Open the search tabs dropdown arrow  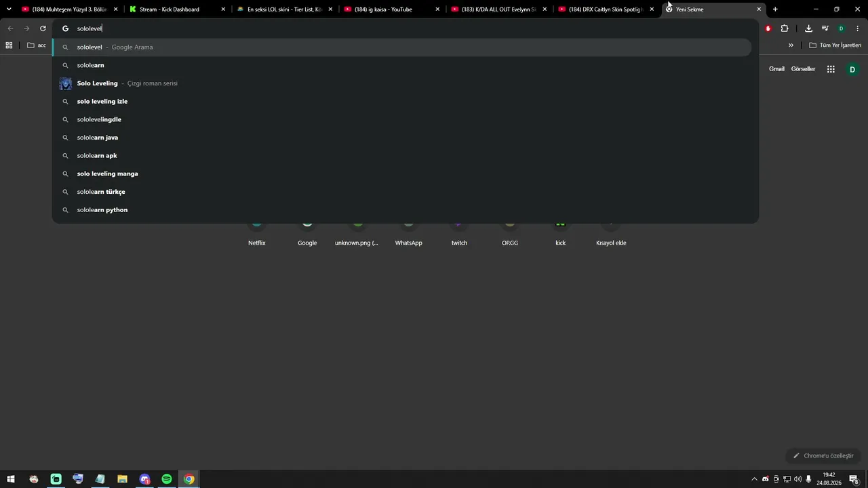point(9,9)
